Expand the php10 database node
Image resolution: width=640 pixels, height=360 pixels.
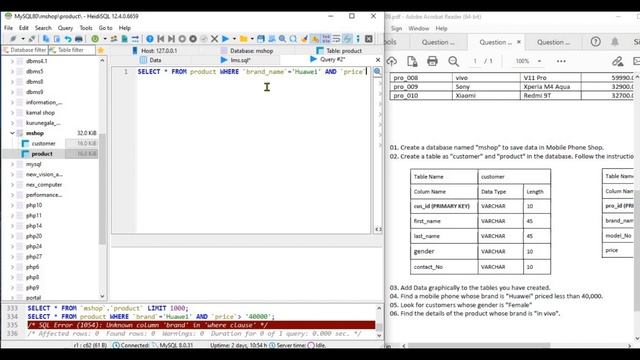tap(12, 205)
